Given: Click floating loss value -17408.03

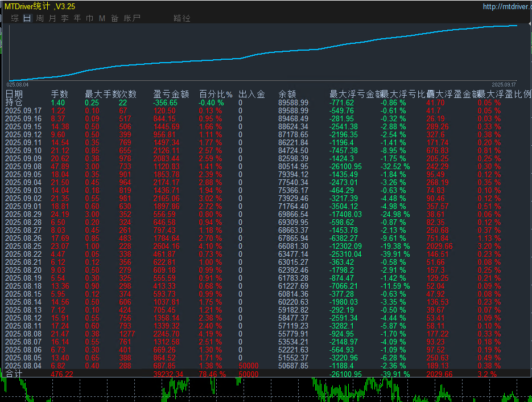Looking at the screenshot, I should tap(345, 214).
